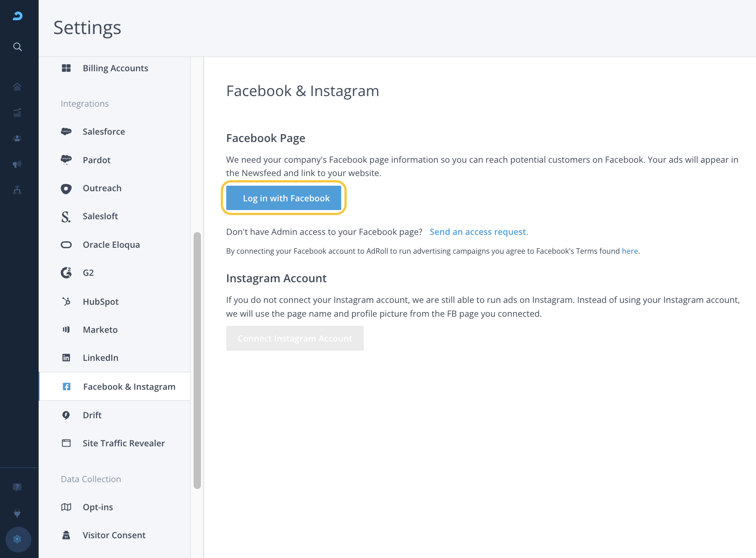Select Salesforce integration
The width and height of the screenshot is (756, 558).
[x=103, y=132]
